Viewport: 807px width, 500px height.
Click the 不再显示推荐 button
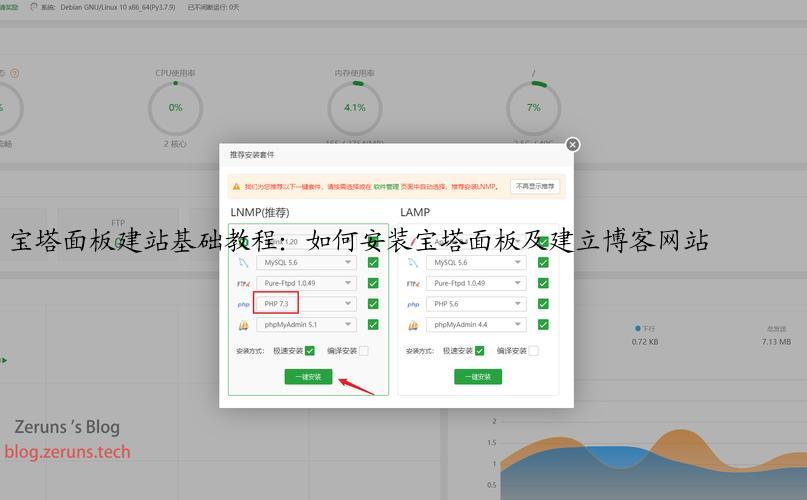coord(535,186)
